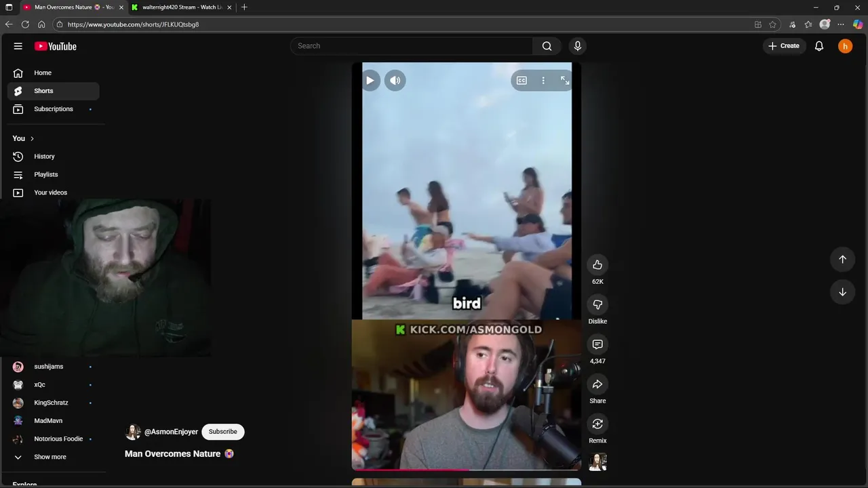
Task: Click the search magnifier button
Action: [x=547, y=46]
